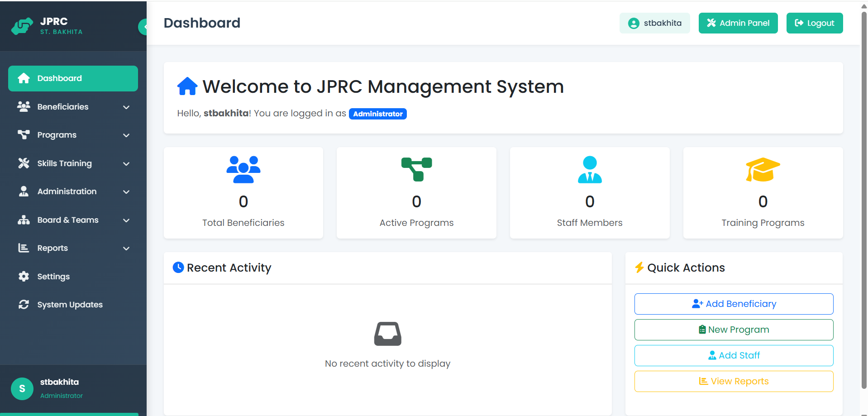Expand the Skills Training menu

tap(64, 163)
